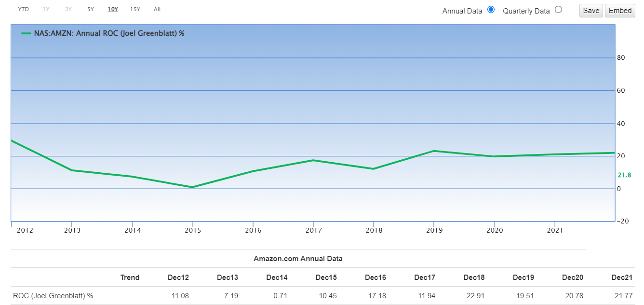Click the 60 y-axis label
Viewport: 644px width, 305px height.
point(621,91)
